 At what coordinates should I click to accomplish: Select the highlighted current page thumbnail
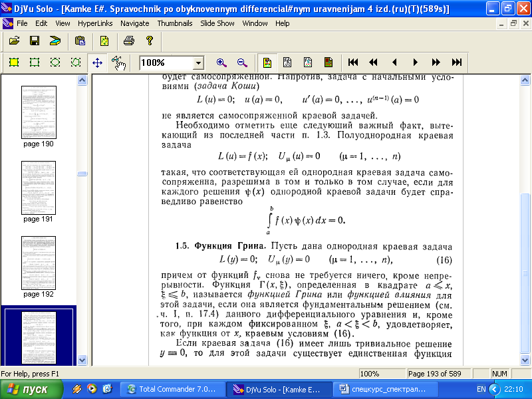pyautogui.click(x=39, y=338)
